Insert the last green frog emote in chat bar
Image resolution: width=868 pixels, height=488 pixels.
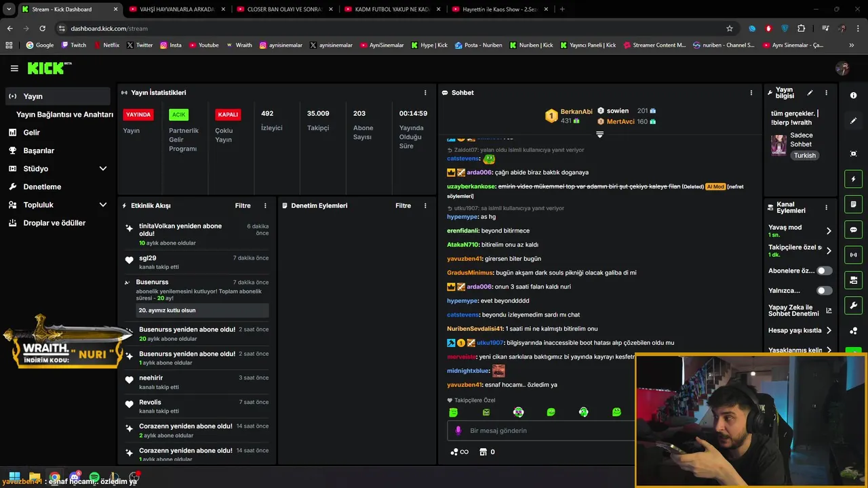pyautogui.click(x=616, y=412)
